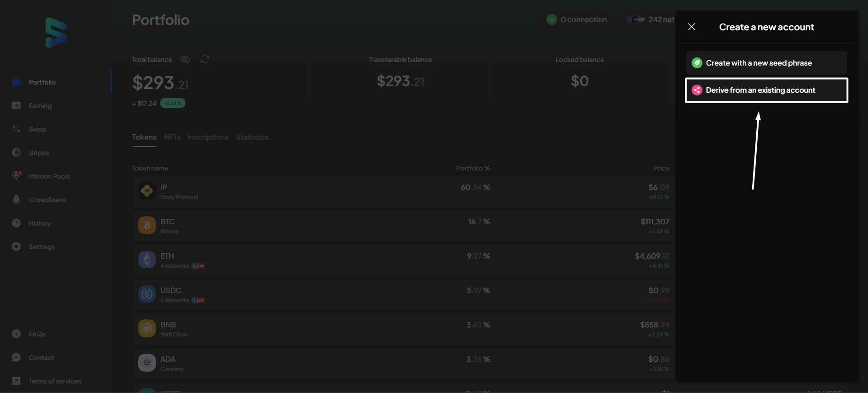868x393 pixels.
Task: Open the History clock icon
Action: tap(17, 223)
